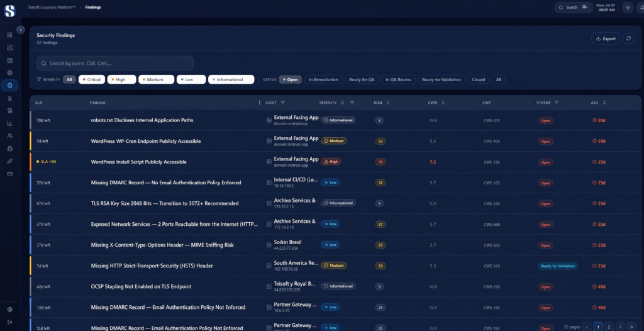644x331 pixels.
Task: Click the Teisoft S logo
Action: (9, 10)
